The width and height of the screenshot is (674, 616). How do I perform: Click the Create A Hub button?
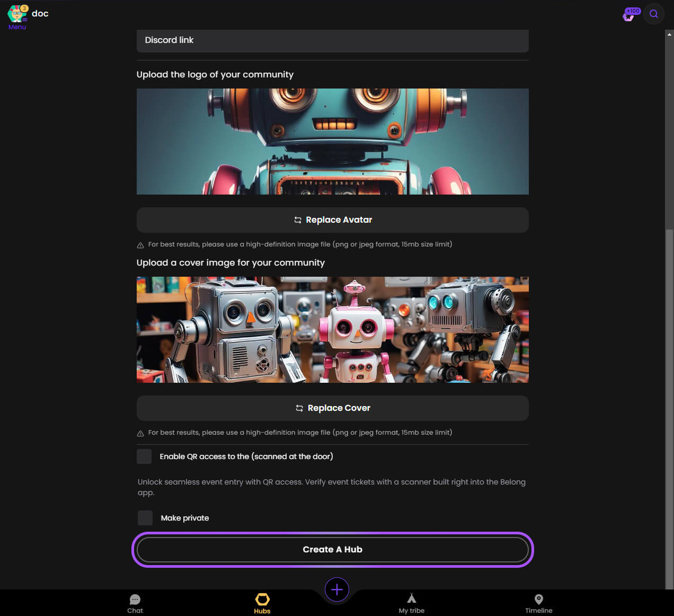[333, 550]
